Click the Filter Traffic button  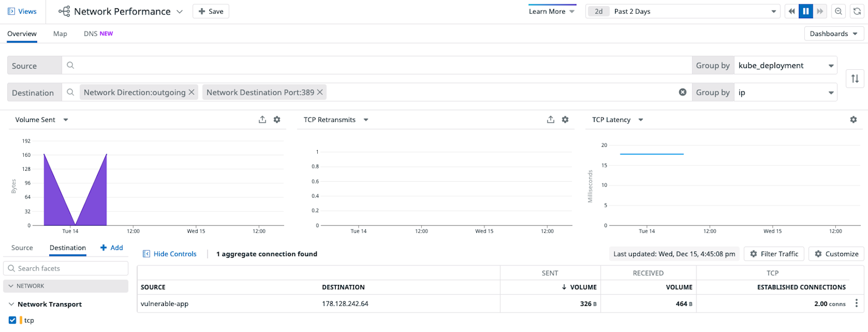point(774,254)
